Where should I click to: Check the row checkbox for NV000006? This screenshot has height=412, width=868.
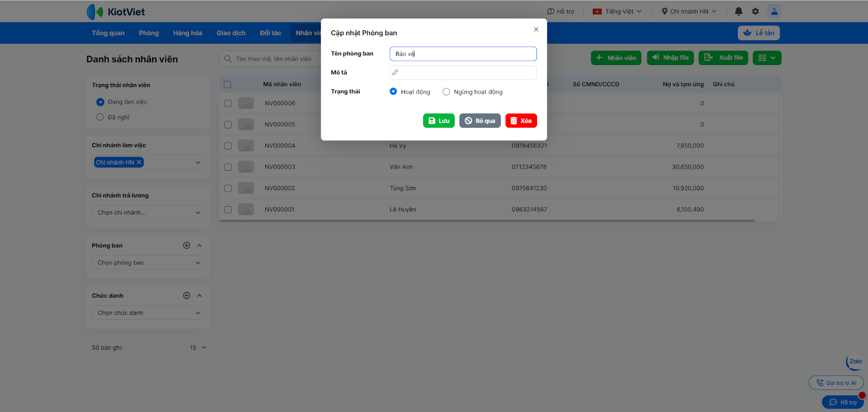coord(228,104)
